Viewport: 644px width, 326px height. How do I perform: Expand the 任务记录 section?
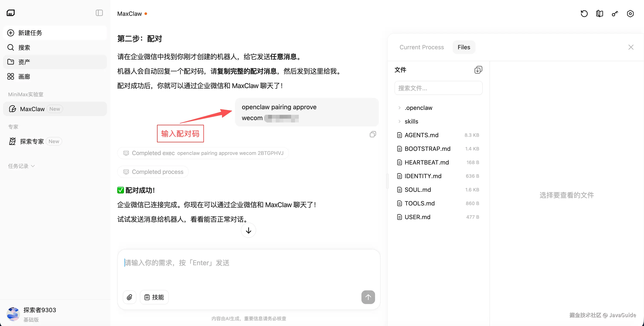(21, 166)
